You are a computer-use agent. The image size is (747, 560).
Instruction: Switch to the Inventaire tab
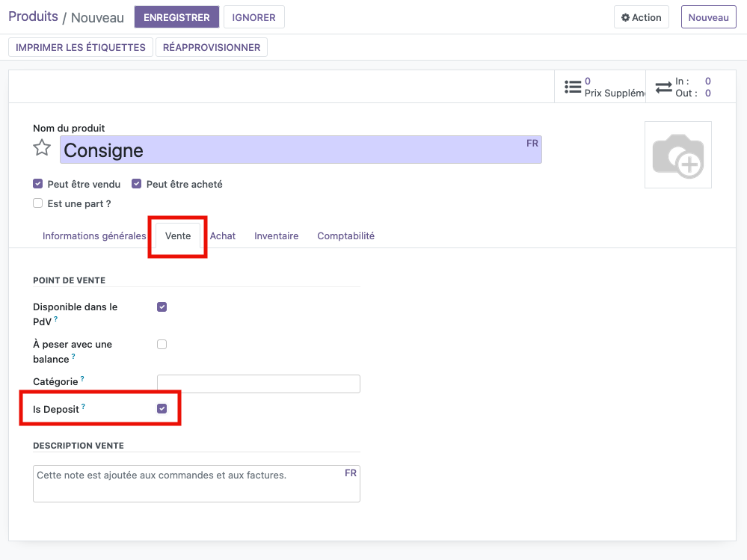pos(276,236)
